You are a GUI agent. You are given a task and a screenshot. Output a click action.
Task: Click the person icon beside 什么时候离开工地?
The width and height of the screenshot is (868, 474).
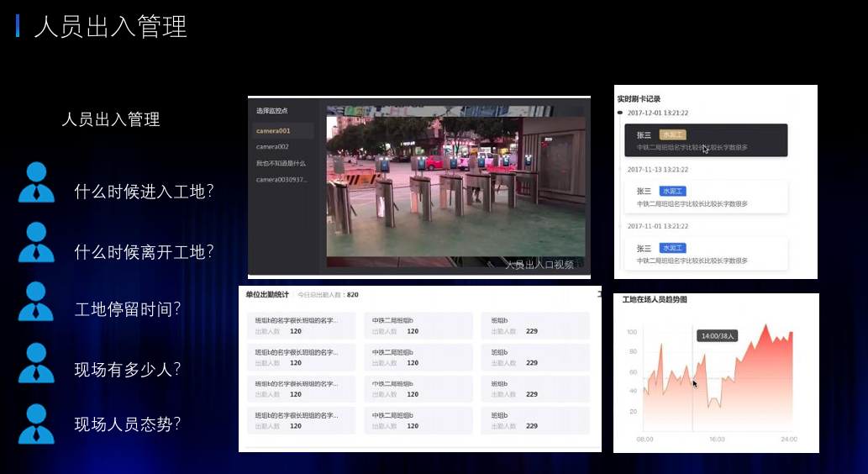click(36, 242)
